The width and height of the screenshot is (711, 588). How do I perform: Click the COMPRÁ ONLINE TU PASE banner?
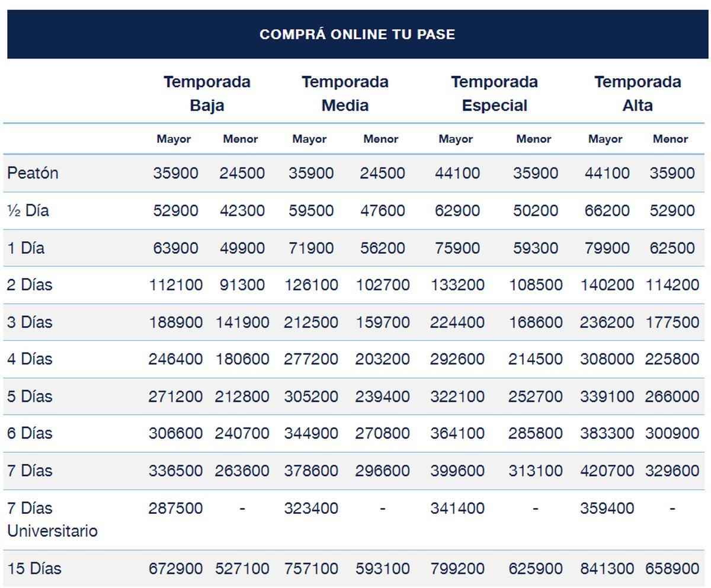point(357,34)
